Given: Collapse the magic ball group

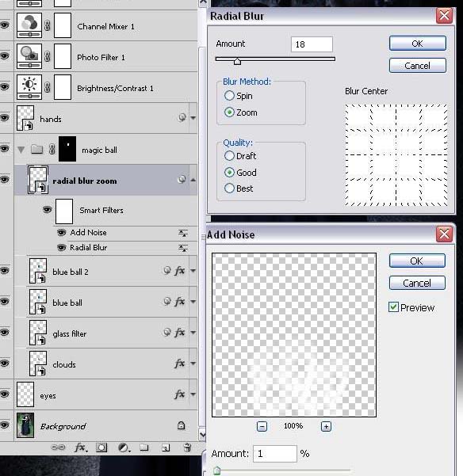Looking at the screenshot, I should click(x=21, y=150).
